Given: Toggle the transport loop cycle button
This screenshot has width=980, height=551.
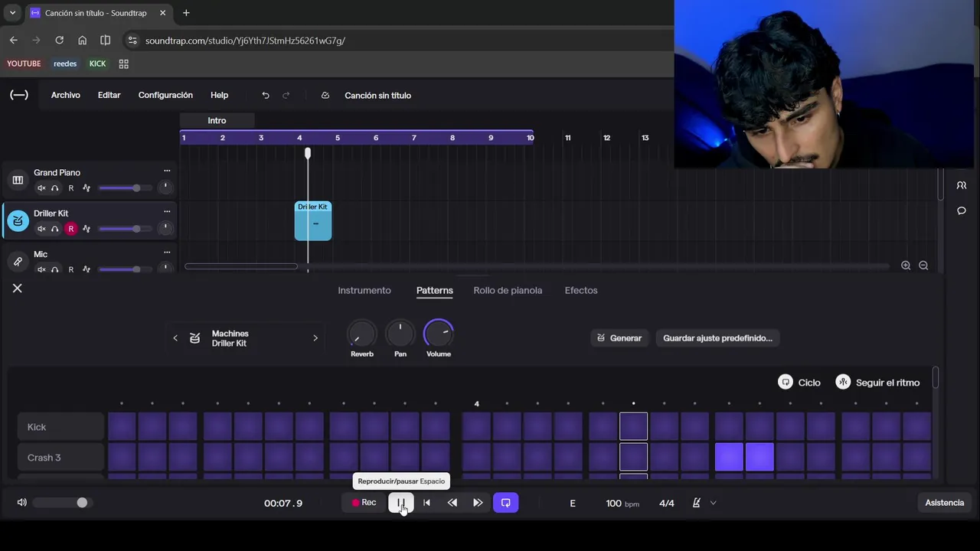Looking at the screenshot, I should pyautogui.click(x=505, y=503).
